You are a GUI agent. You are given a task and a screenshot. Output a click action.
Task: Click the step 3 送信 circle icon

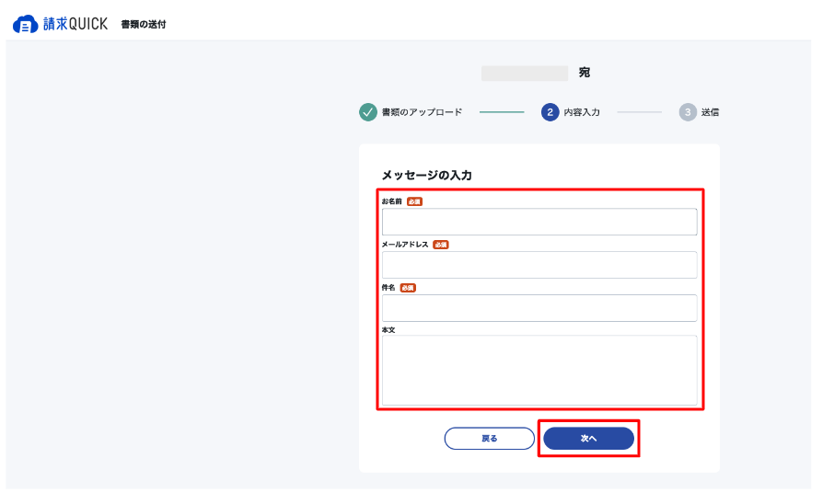click(x=688, y=112)
